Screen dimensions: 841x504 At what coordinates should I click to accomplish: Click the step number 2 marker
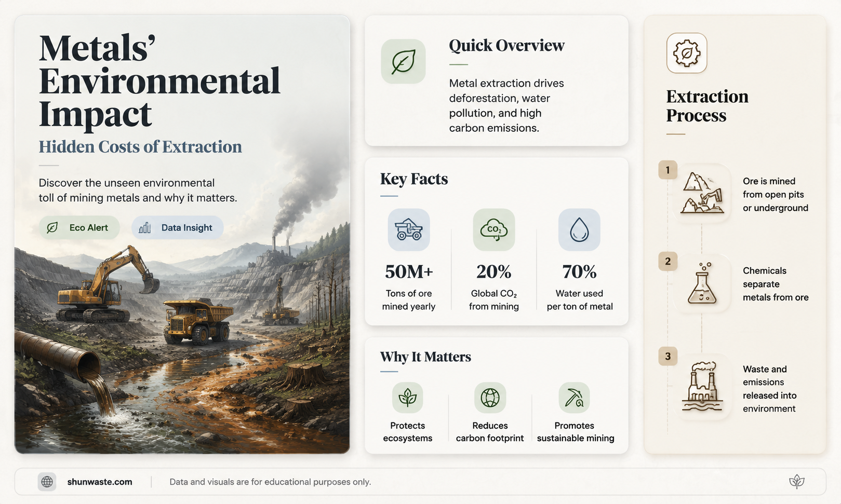tap(668, 261)
